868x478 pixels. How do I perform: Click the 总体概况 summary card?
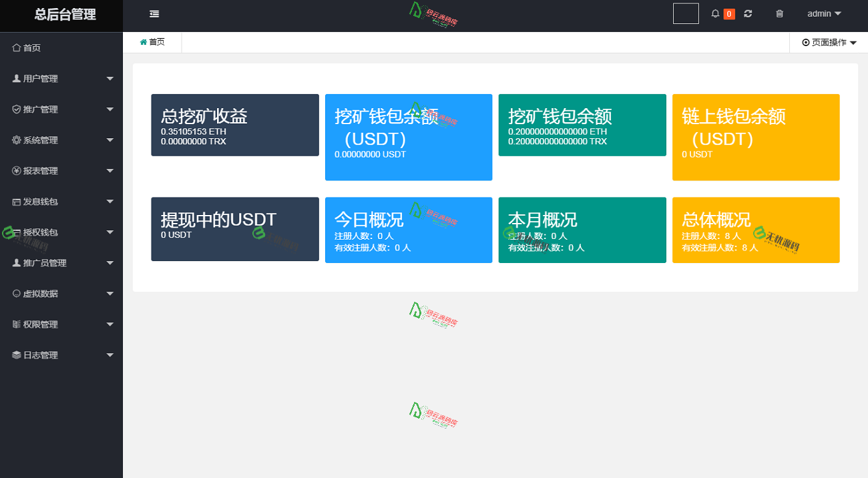(x=755, y=230)
